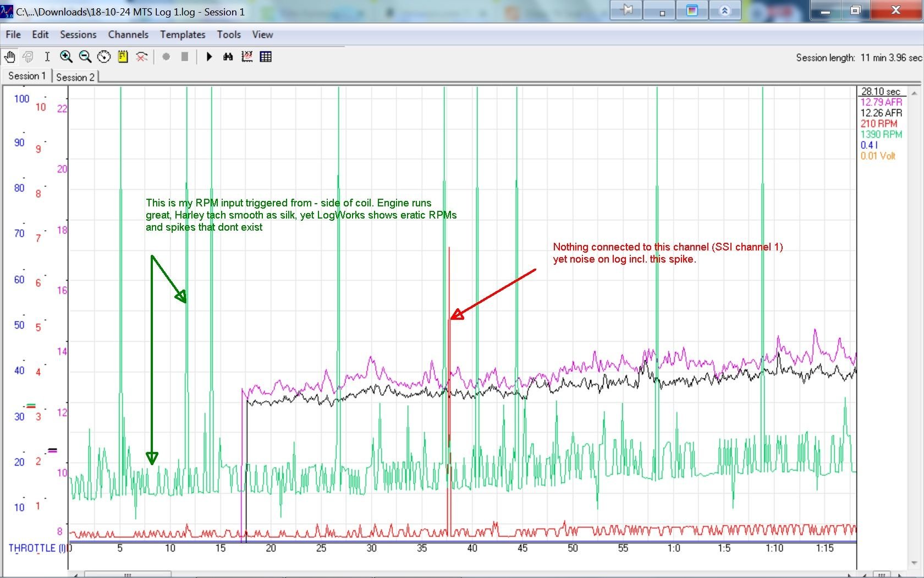Click the stopwatch time-scale icon
924x578 pixels.
pos(103,57)
